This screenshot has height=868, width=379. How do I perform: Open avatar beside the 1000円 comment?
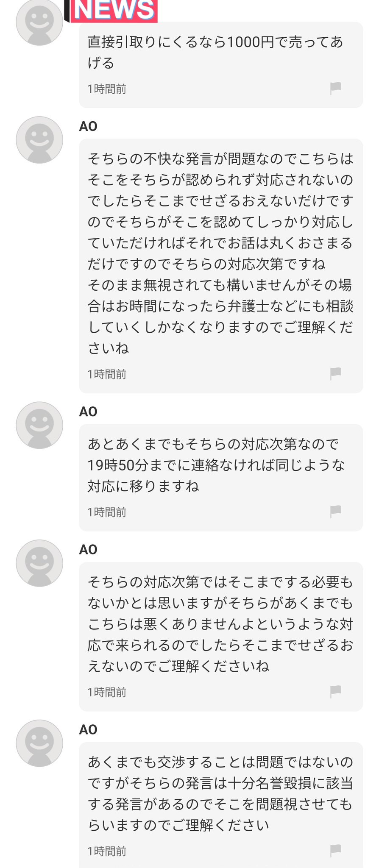pyautogui.click(x=39, y=22)
